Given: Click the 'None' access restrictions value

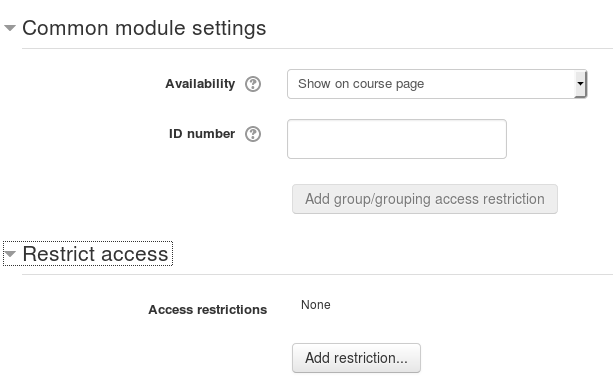Looking at the screenshot, I should tap(315, 305).
